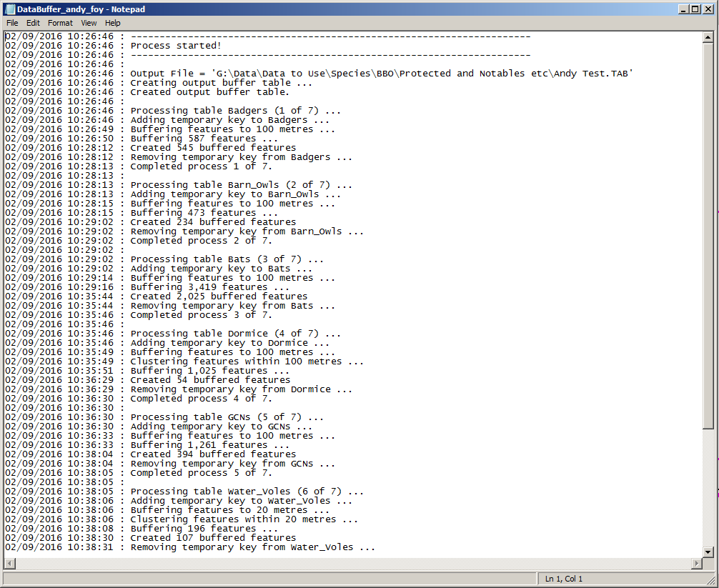Click 'Removing temporary key from Badgers' line
719x588 pixels.
point(241,157)
